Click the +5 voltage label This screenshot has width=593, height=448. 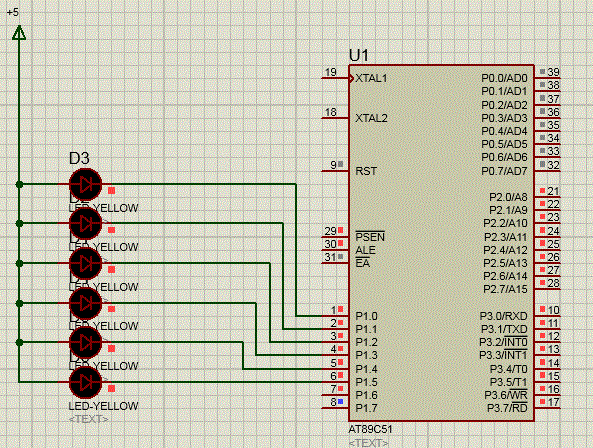(x=12, y=12)
